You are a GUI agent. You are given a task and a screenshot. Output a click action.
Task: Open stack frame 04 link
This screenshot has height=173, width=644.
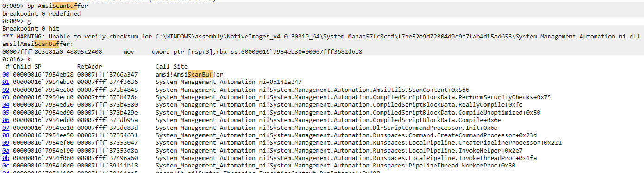click(x=6, y=105)
